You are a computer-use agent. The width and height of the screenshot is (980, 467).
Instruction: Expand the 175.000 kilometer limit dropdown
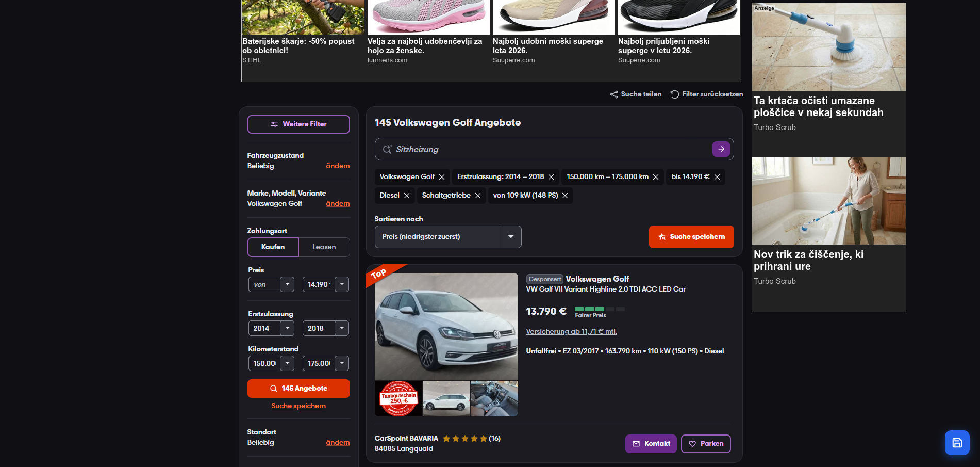pyautogui.click(x=341, y=363)
